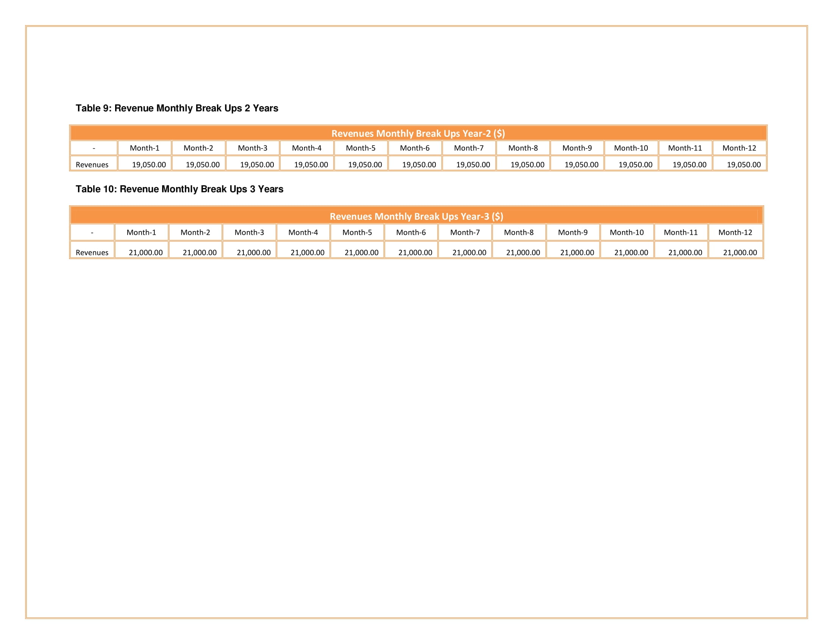Click Month-12 21,000.00 revenue cell

(x=739, y=253)
